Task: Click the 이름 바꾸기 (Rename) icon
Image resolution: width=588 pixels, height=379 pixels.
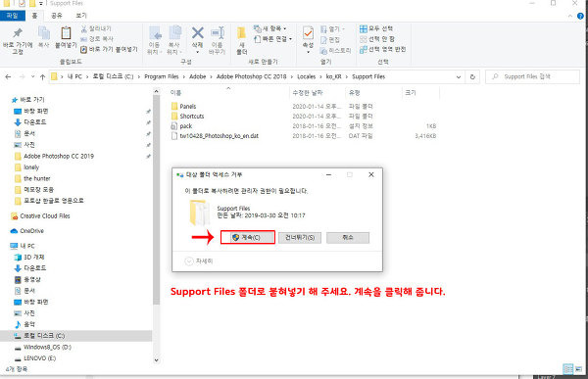Action: (218, 33)
